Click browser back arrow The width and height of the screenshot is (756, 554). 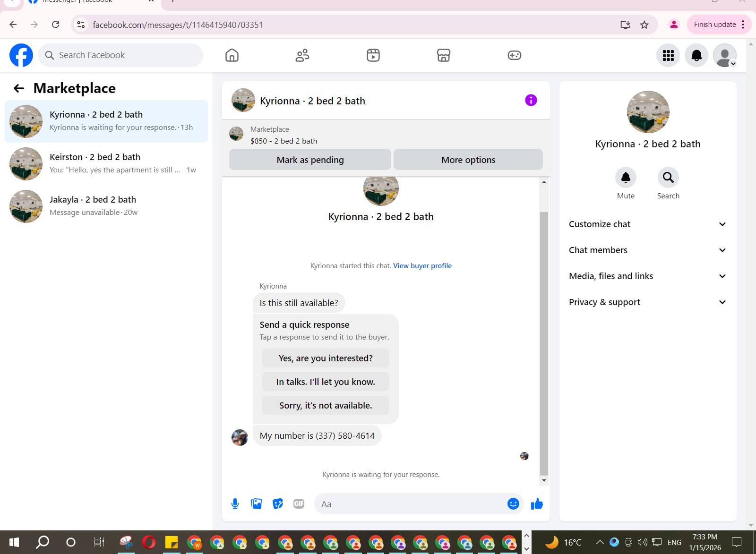tap(13, 25)
